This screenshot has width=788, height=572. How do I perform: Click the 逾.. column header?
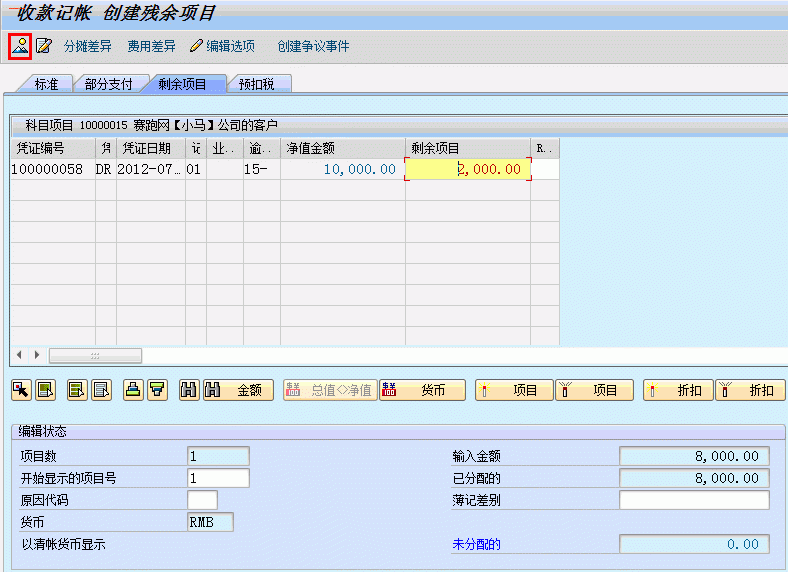point(262,148)
